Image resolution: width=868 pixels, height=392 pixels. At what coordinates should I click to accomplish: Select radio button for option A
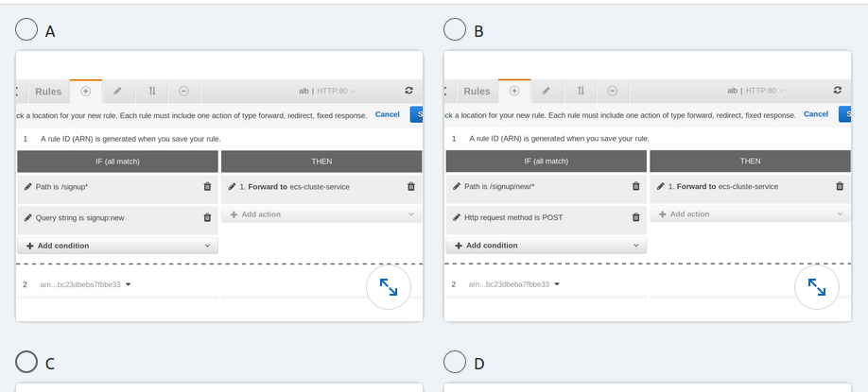(26, 30)
